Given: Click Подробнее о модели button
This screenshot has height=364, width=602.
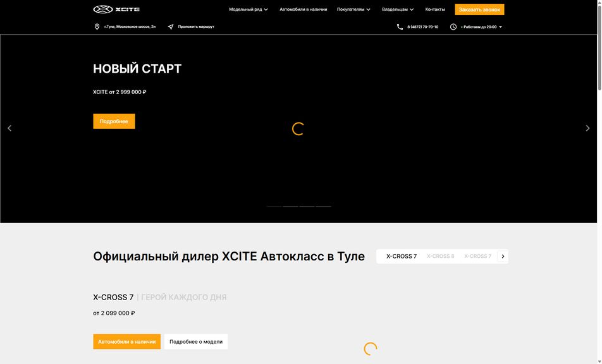Looking at the screenshot, I should (x=196, y=341).
